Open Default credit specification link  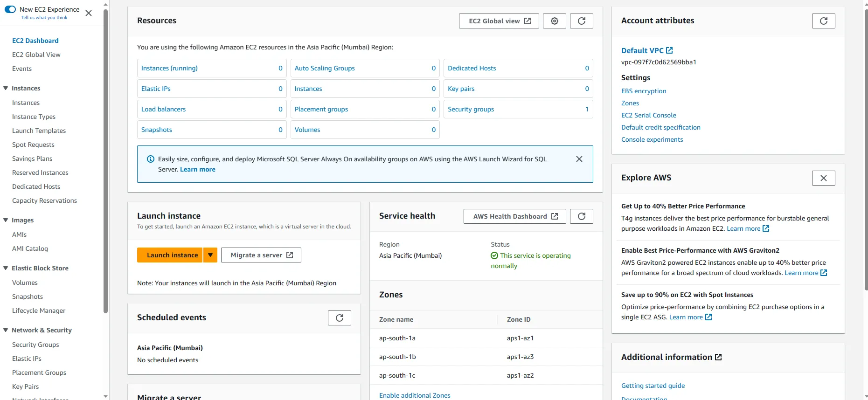(661, 127)
